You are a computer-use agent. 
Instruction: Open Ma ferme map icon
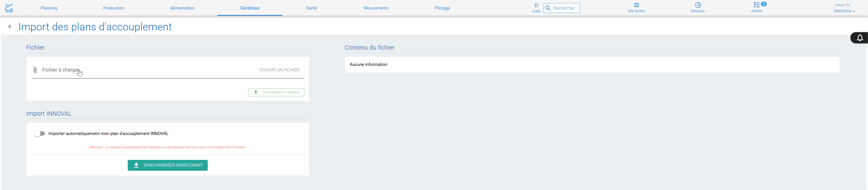pyautogui.click(x=637, y=5)
